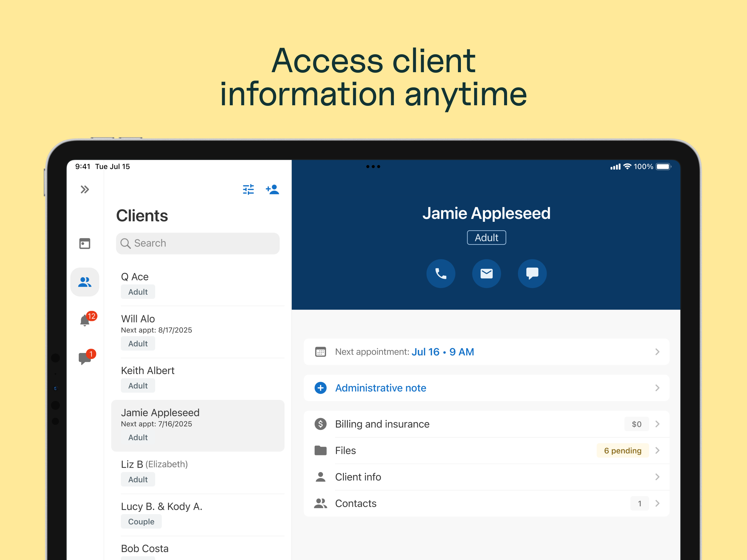Viewport: 747px width, 560px height.
Task: Open Client info section
Action: [358, 477]
